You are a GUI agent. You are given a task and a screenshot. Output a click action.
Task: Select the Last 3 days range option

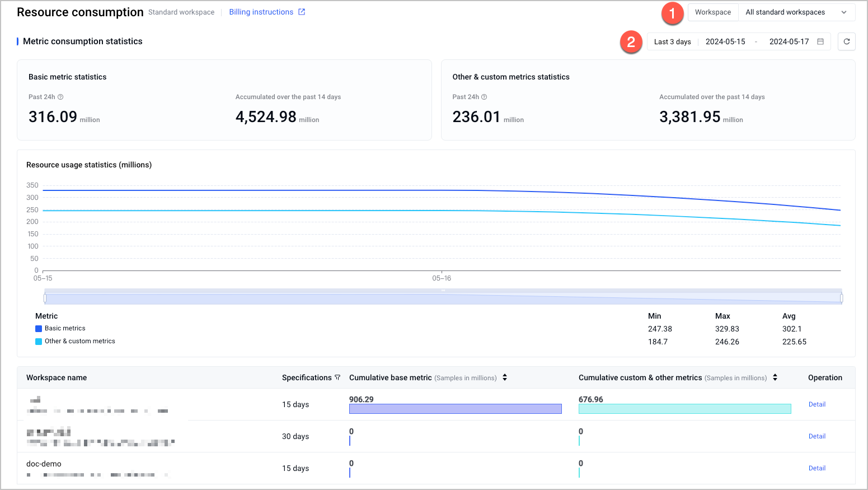[672, 42]
